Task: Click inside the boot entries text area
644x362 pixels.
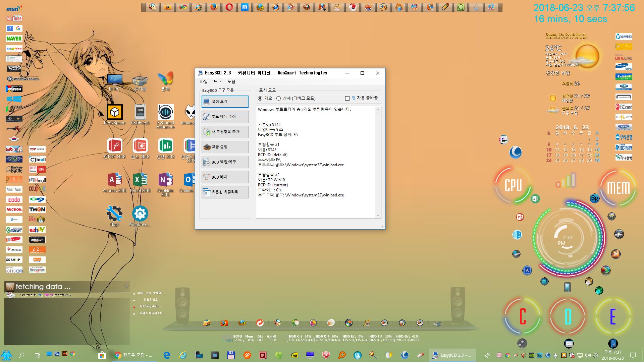Action: pos(315,163)
